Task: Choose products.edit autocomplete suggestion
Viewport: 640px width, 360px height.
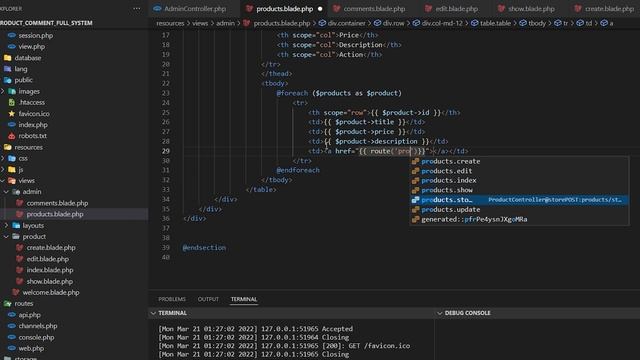Action: click(519, 171)
